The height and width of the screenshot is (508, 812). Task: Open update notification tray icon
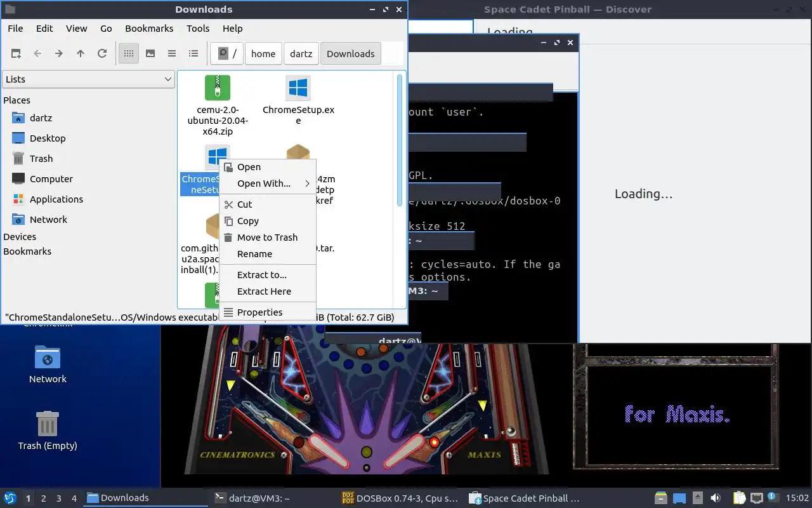pyautogui.click(x=773, y=498)
